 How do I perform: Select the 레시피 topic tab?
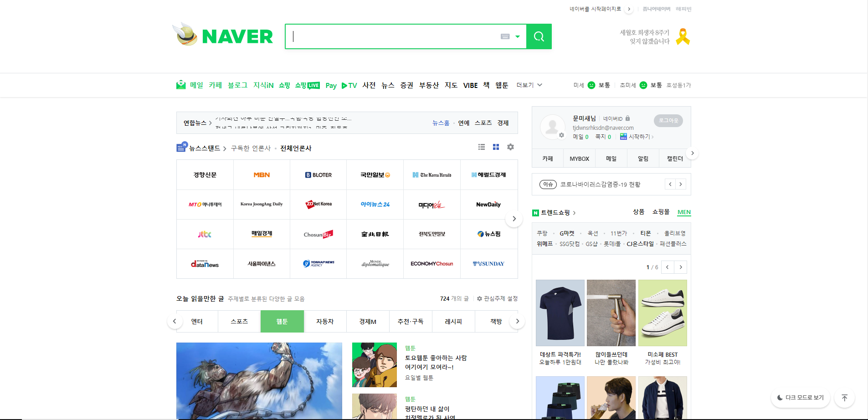coord(453,321)
